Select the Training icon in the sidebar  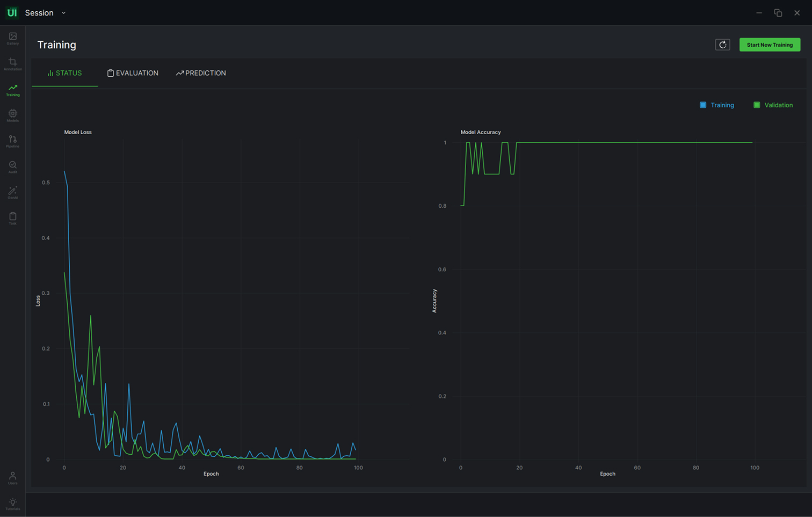point(12,90)
